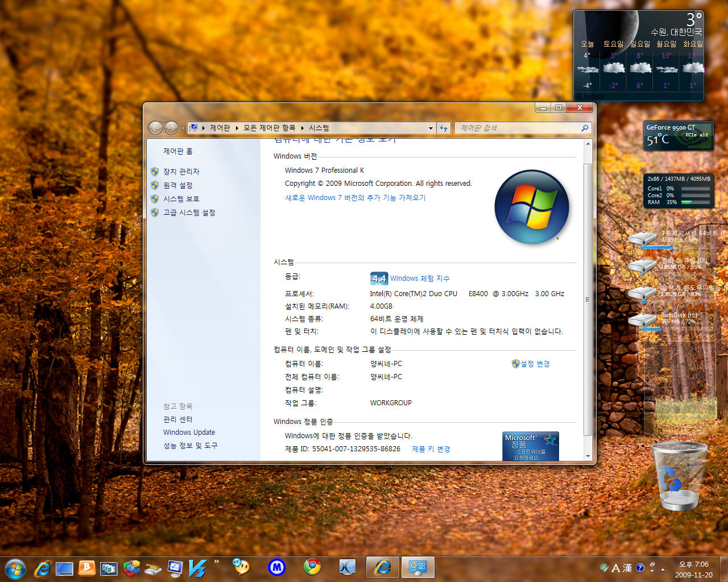Click the clock showing 오후 7:06
Screen dimensions: 728x582
tap(694, 564)
